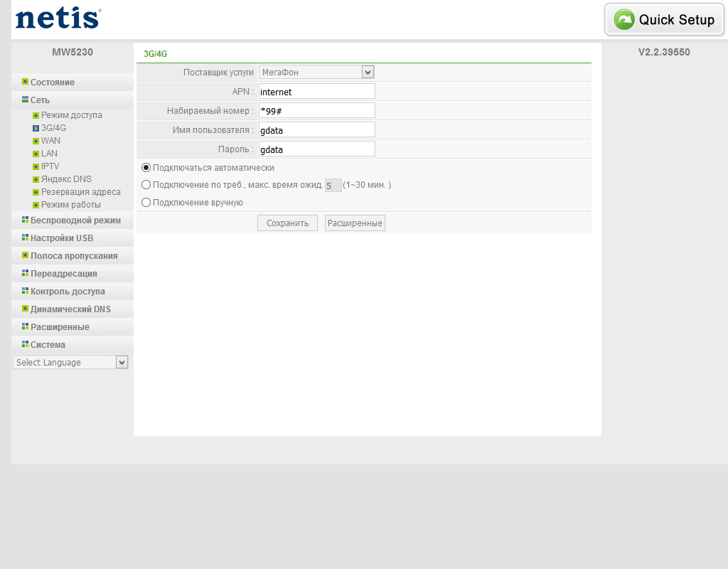728x569 pixels.
Task: Click the grid icon beside Настройки USB
Action: 25,238
